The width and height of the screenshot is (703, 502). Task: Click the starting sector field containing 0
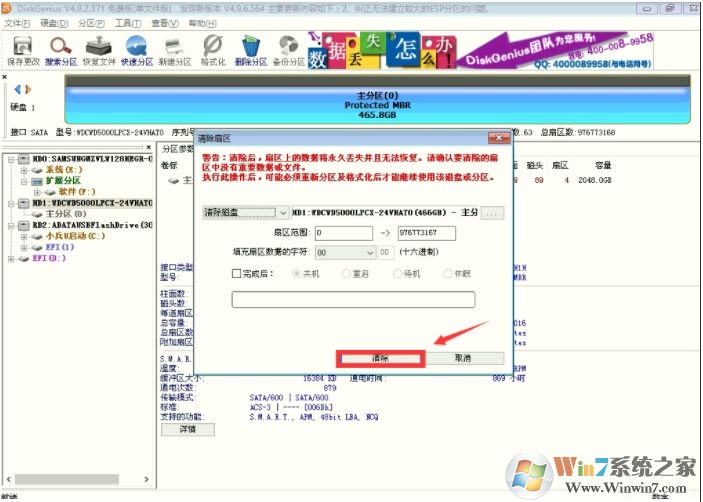(344, 233)
